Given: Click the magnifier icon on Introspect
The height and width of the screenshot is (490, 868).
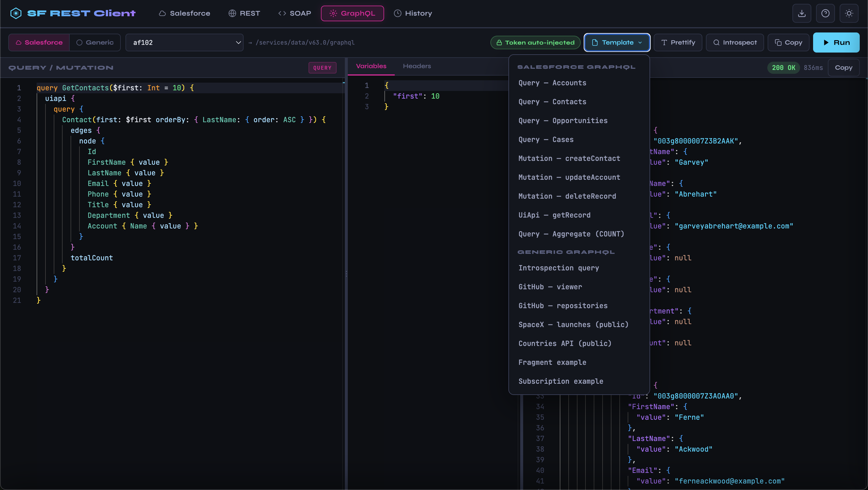Looking at the screenshot, I should click(716, 43).
